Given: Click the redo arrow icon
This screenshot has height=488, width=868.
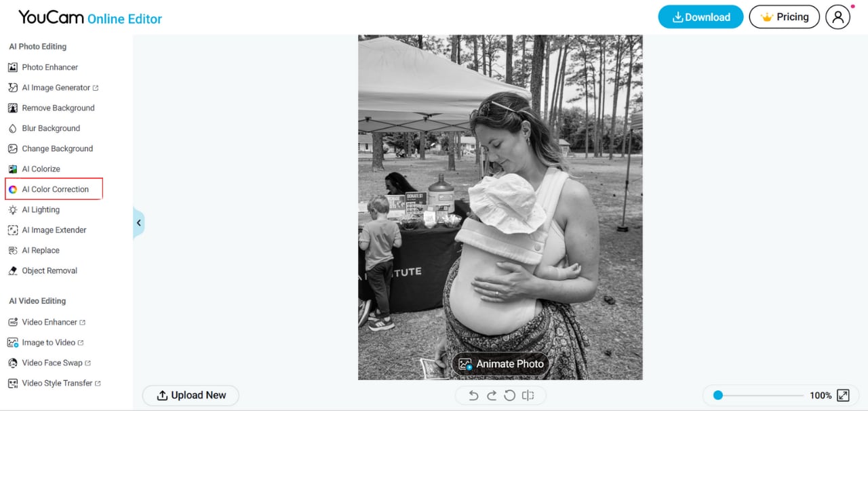Looking at the screenshot, I should click(x=492, y=396).
